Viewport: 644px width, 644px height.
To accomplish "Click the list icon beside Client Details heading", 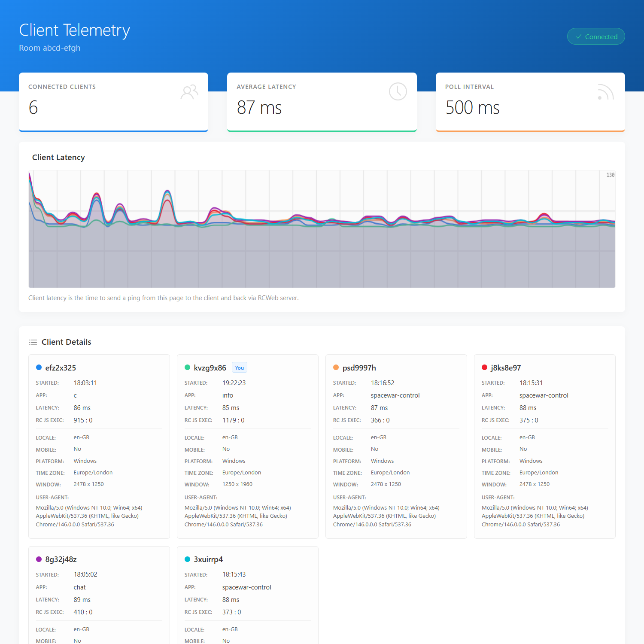I will tap(33, 342).
